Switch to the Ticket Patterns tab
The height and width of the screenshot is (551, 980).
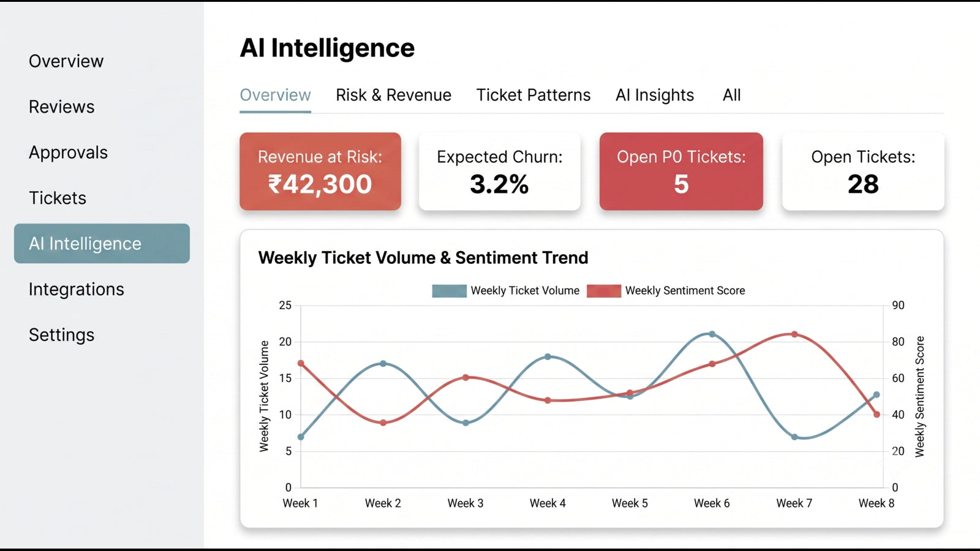(533, 96)
